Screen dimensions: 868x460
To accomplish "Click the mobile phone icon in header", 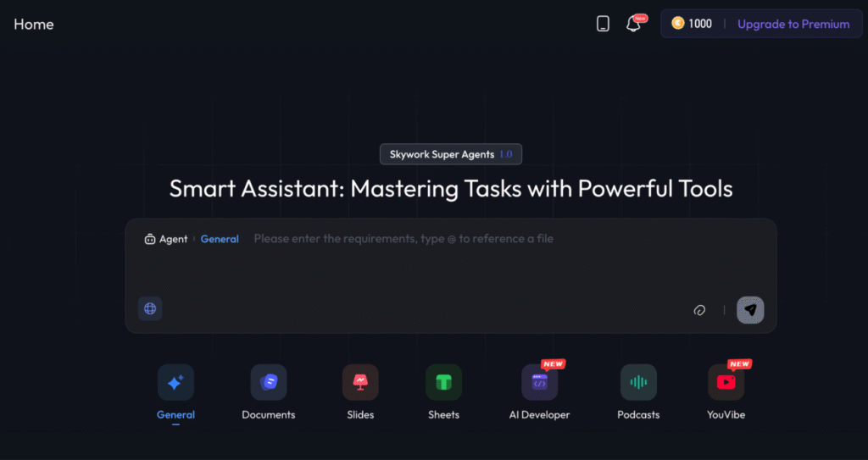I will [603, 24].
